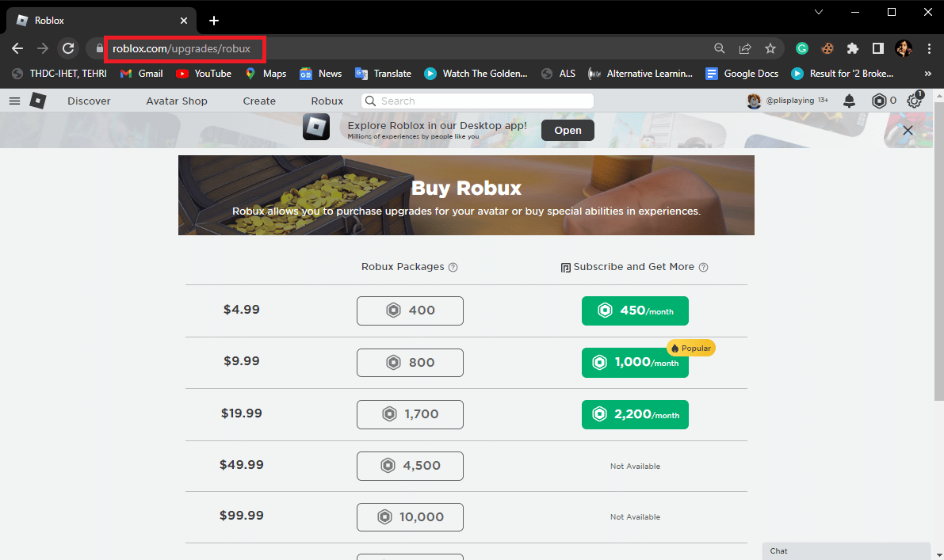Buy the 10,000 Robux package

pyautogui.click(x=410, y=517)
